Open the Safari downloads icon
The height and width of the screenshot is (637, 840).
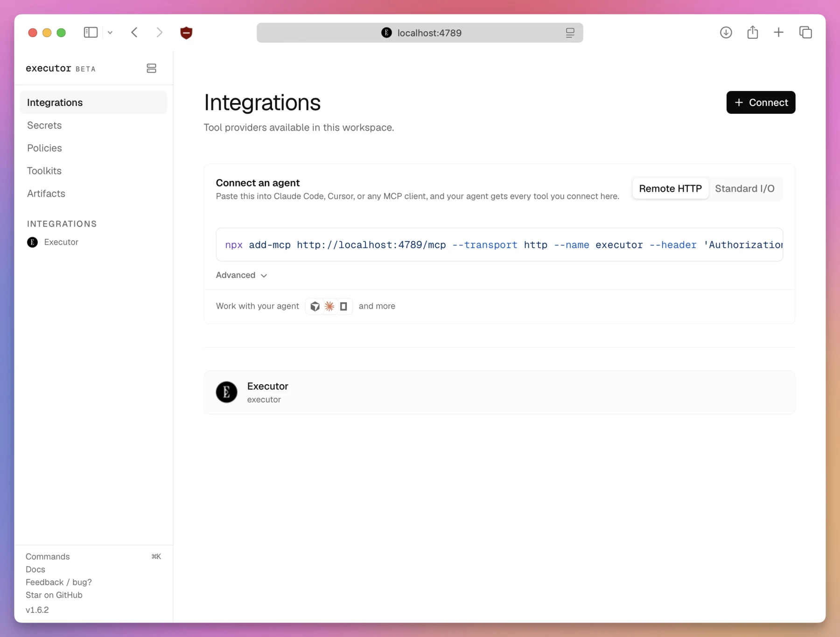coord(726,32)
